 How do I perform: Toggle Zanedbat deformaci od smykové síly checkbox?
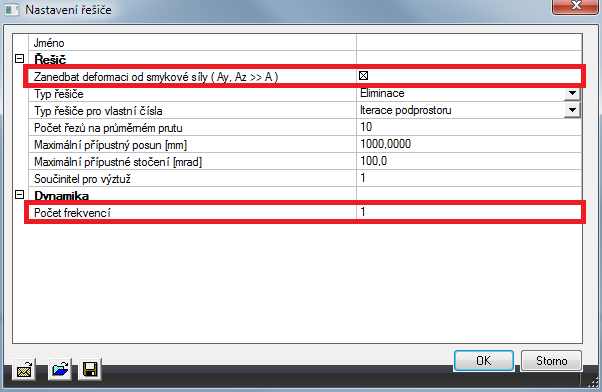[x=363, y=76]
